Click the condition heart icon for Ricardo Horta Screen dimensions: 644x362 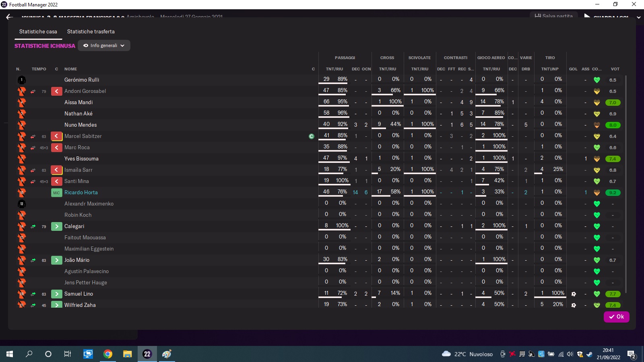coord(597,193)
